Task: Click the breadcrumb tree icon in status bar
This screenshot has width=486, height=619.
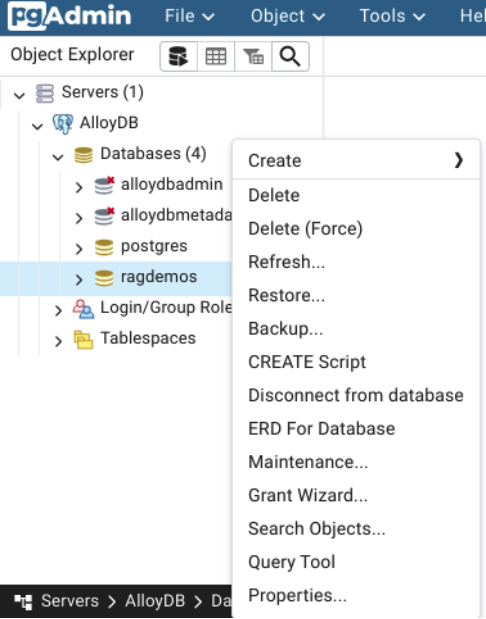Action: pos(23,602)
